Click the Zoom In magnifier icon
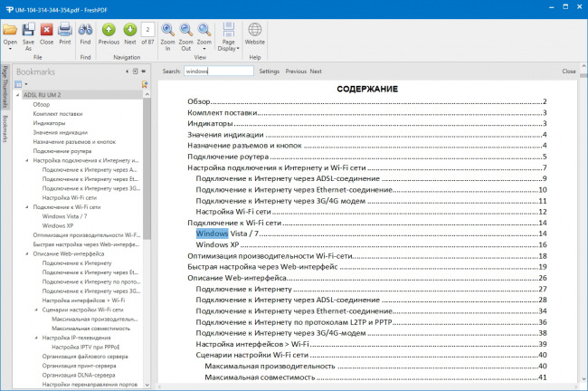The height and width of the screenshot is (391, 588). 167,30
